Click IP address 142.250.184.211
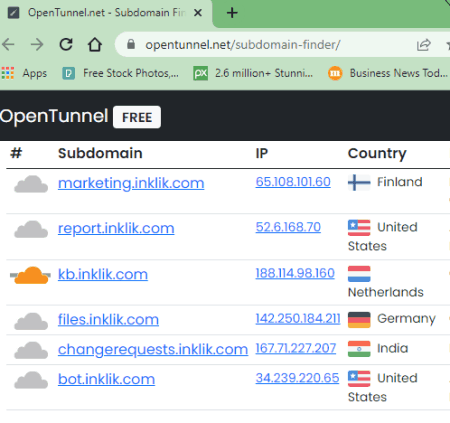 point(298,318)
